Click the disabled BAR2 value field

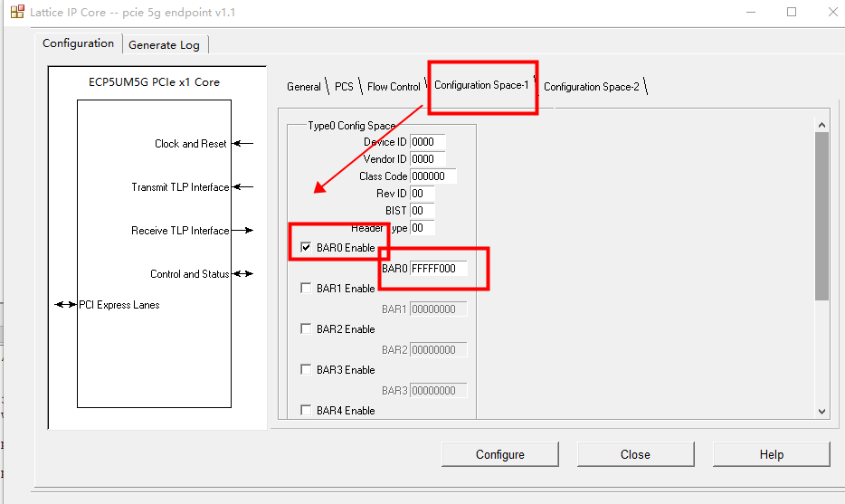(x=438, y=350)
